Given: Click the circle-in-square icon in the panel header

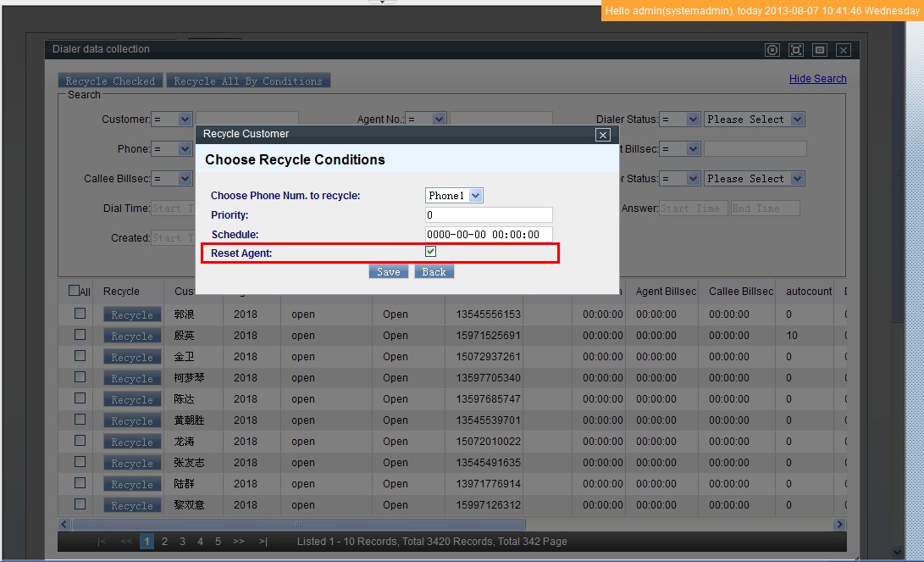Looking at the screenshot, I should [x=772, y=50].
